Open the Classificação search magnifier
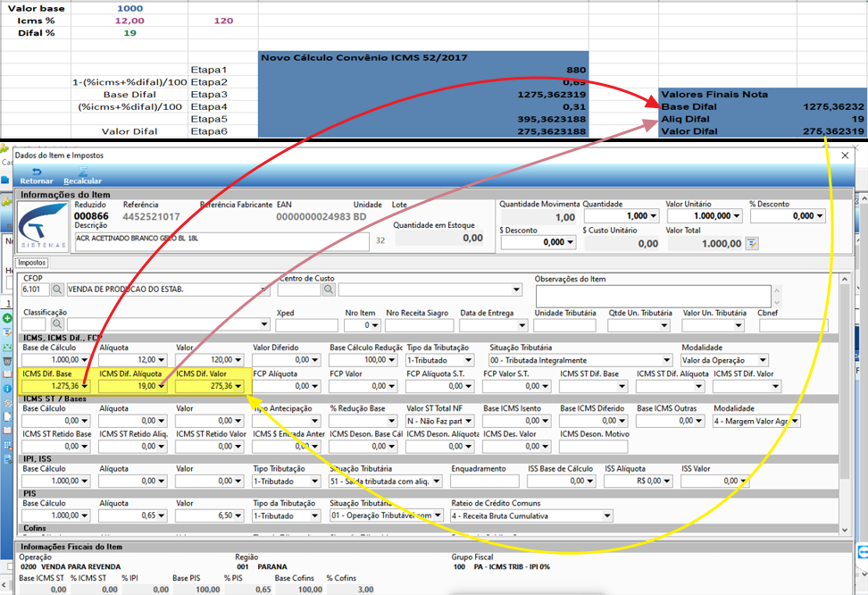The height and width of the screenshot is (595, 868). click(x=57, y=324)
